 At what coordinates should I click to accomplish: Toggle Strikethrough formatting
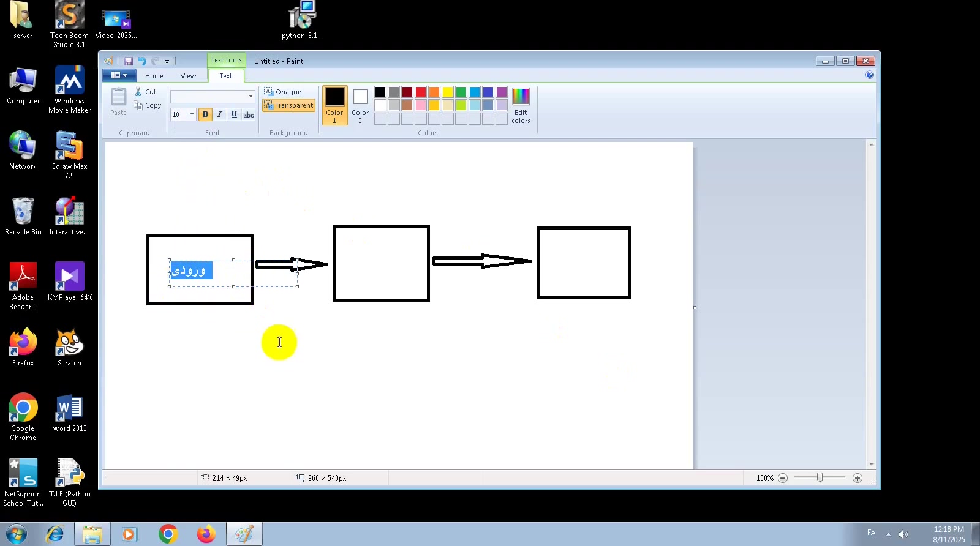[248, 114]
